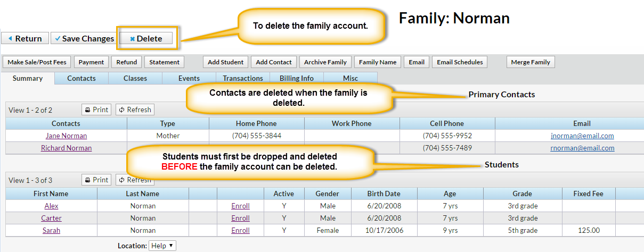Sort by the Birth Date column header
The height and width of the screenshot is (252, 644).
pyautogui.click(x=384, y=194)
